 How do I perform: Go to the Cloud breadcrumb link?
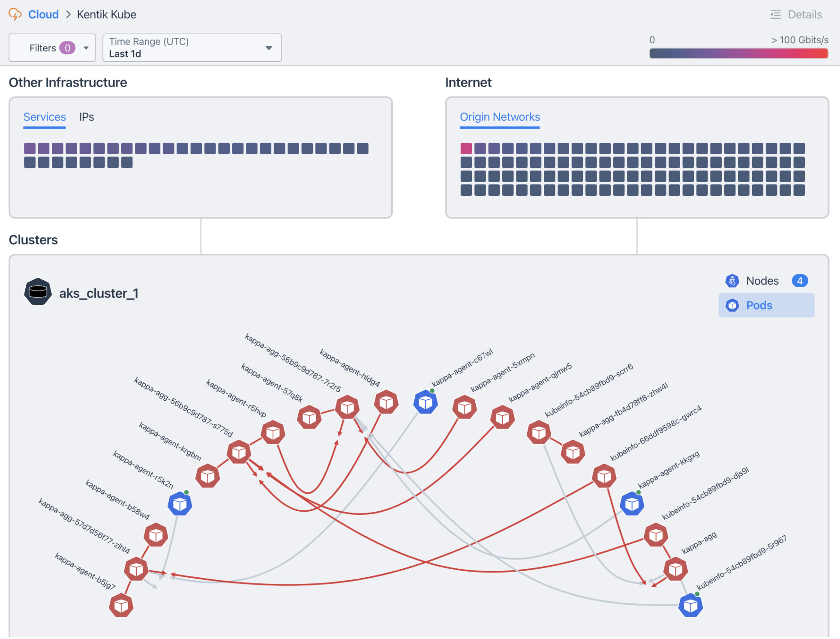43,15
